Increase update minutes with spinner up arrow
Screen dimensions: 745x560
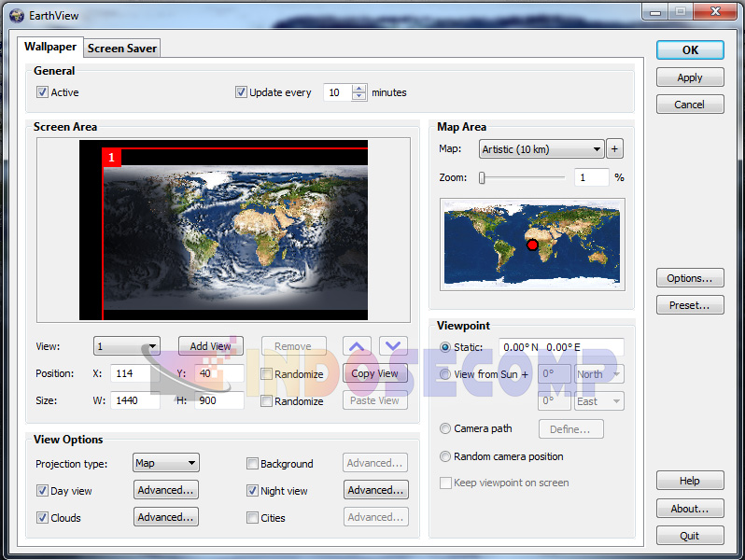[x=359, y=88]
